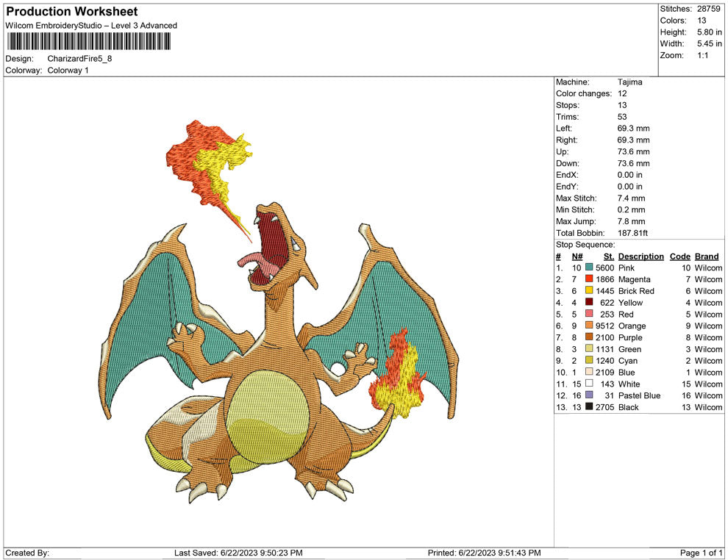Click the dark red swatch beside stitch count 622
The image size is (728, 560).
point(589,302)
